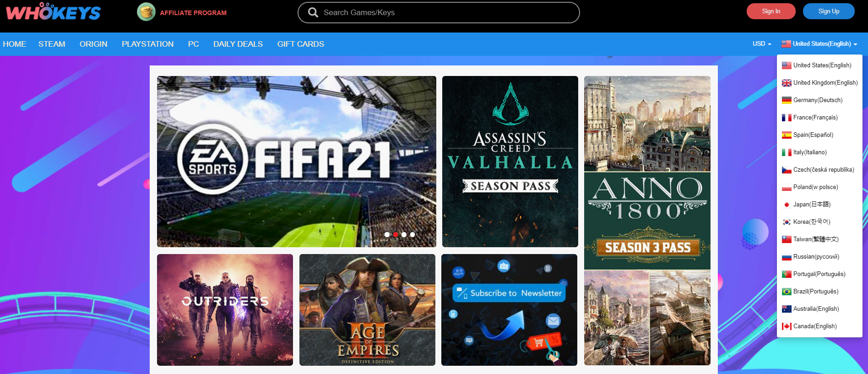This screenshot has width=868, height=374.
Task: Click the Subscribe to Newsletter banner
Action: coord(509,310)
